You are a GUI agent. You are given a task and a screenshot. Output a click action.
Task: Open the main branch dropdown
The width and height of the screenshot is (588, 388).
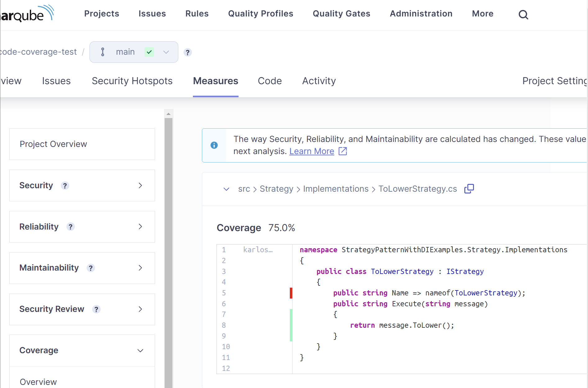[134, 52]
